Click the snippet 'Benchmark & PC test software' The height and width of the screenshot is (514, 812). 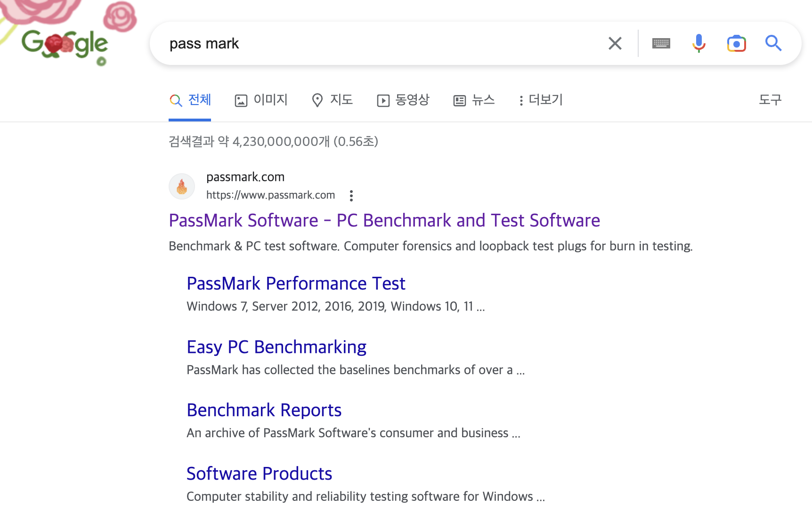(430, 246)
